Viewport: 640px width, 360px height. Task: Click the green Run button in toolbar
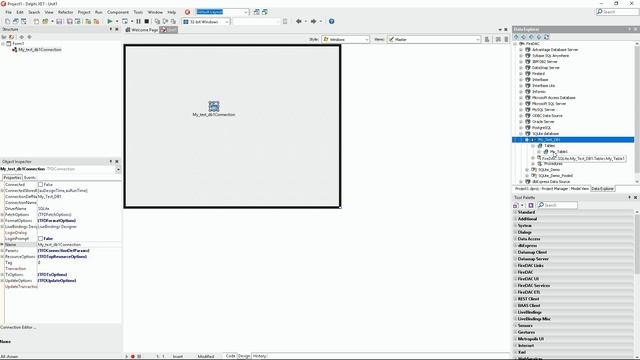(x=109, y=21)
